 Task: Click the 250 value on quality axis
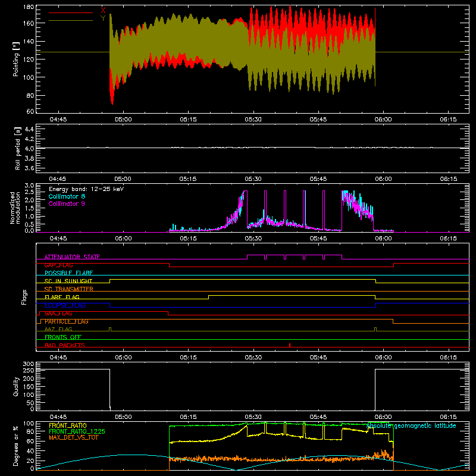click(x=29, y=370)
